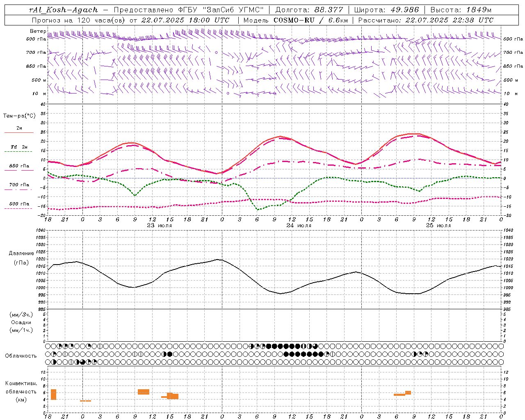
Task: Click the '2м' temperature legend label
Action: point(19,128)
